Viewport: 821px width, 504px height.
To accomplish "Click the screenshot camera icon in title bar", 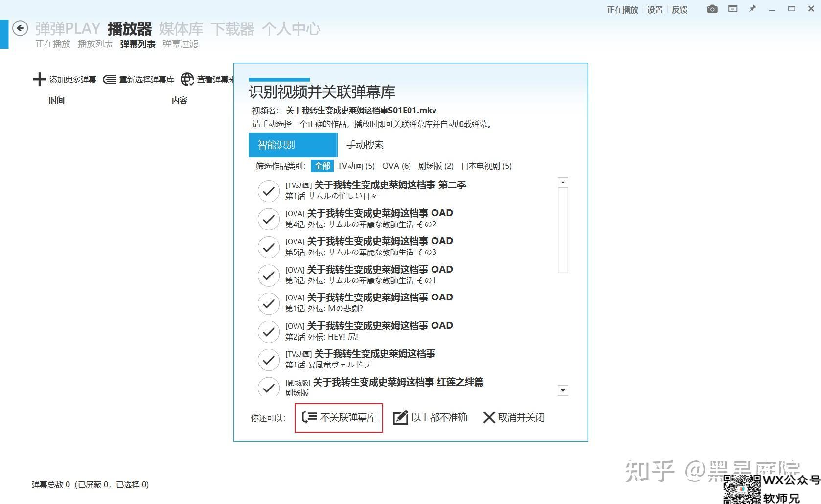I will pos(712,9).
